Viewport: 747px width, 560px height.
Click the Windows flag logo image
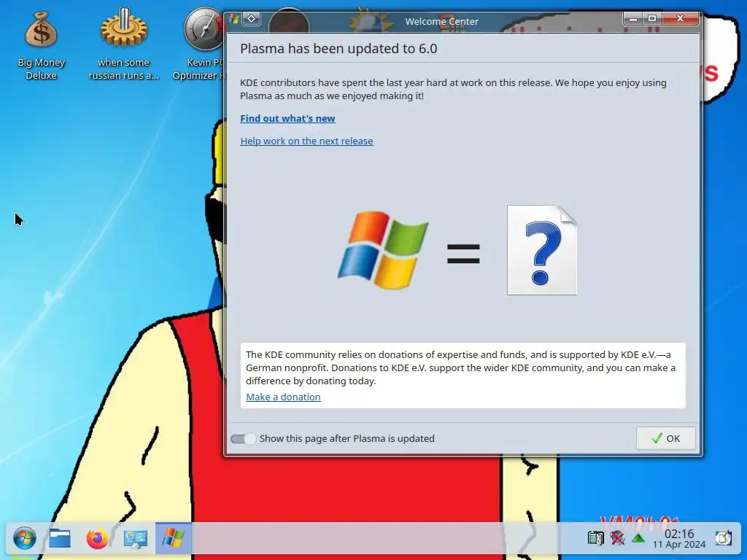click(x=384, y=250)
